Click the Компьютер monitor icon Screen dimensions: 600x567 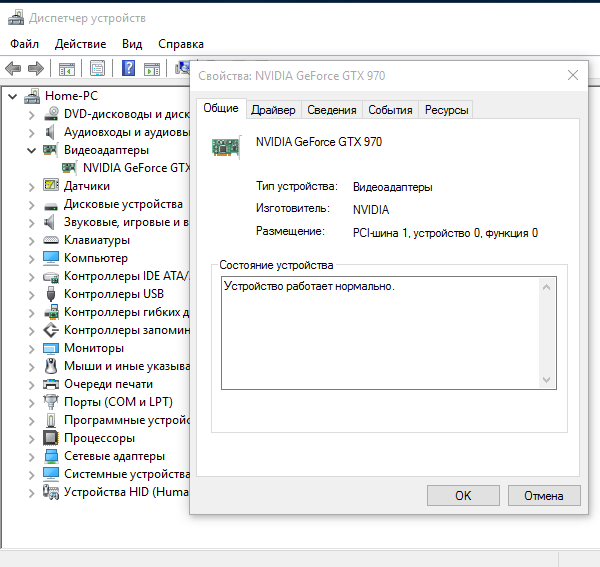coord(51,258)
